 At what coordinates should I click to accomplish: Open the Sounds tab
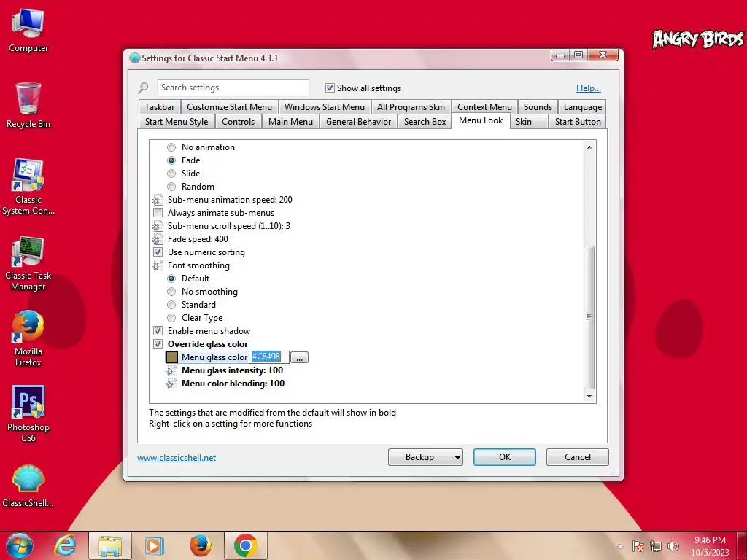(x=538, y=107)
